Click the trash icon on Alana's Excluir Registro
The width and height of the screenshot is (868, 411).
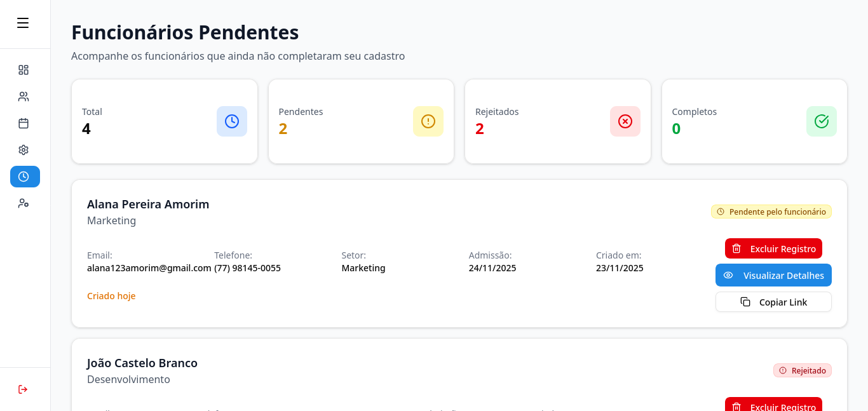[736, 248]
